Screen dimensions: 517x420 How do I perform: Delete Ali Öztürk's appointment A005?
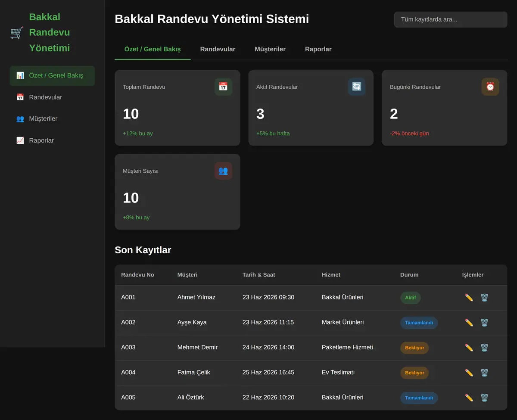pos(484,398)
